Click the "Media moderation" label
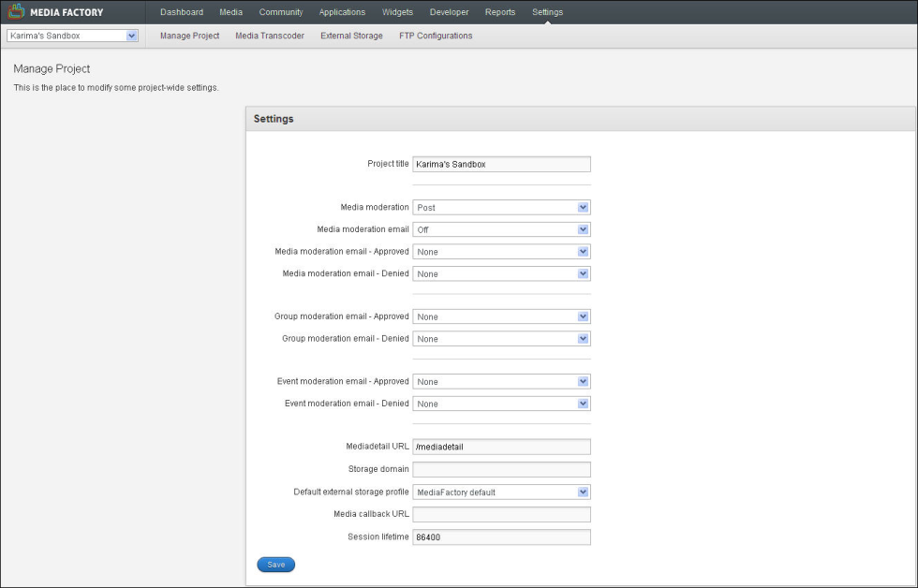 tap(375, 207)
